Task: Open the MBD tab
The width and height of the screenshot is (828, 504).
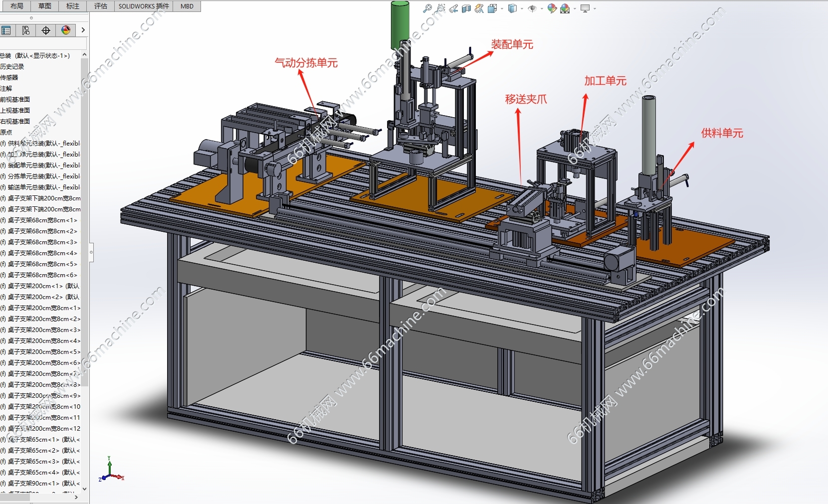Action: (187, 6)
